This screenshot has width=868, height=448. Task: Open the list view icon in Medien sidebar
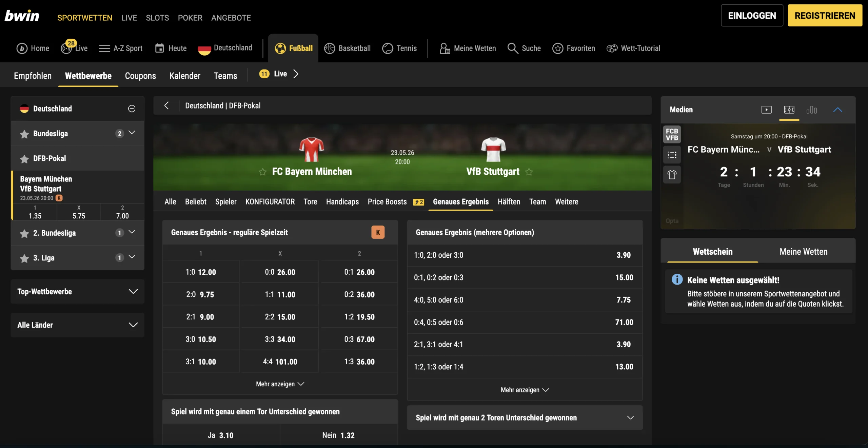coord(672,155)
